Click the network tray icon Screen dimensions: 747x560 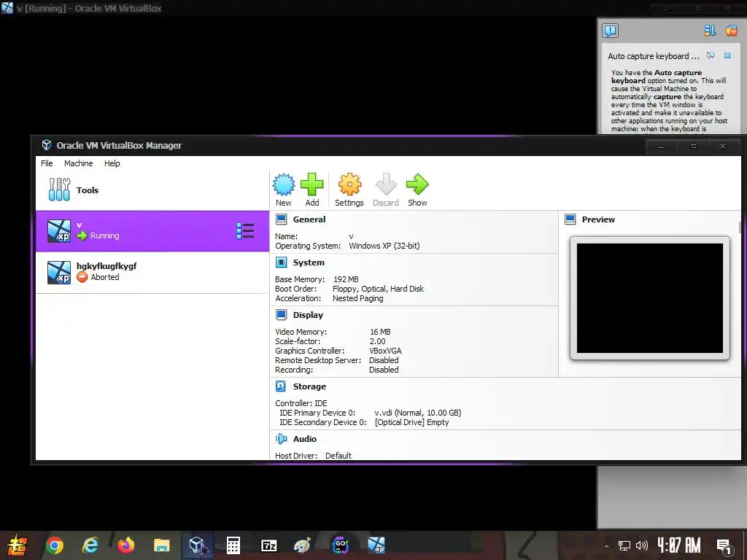click(x=624, y=545)
